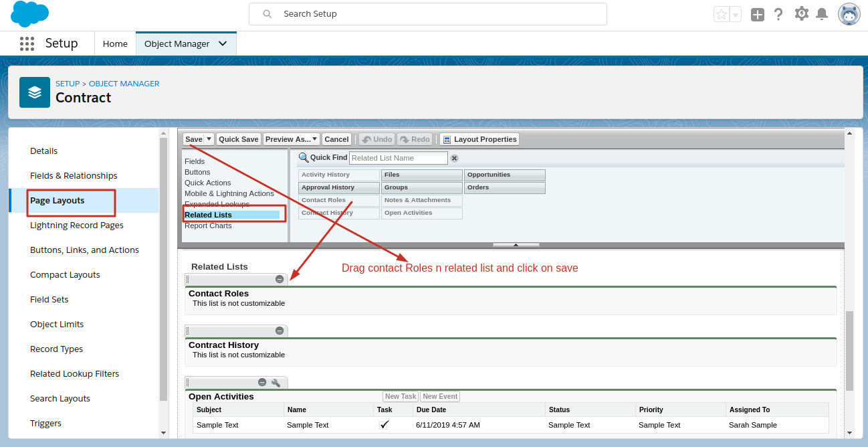Open the notifications bell
This screenshot has height=447, width=868.
point(822,14)
